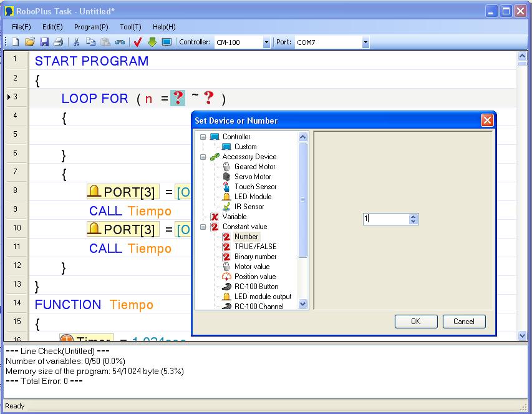The height and width of the screenshot is (414, 532).
Task: Select RC-100 Button in the tree
Action: tap(256, 287)
